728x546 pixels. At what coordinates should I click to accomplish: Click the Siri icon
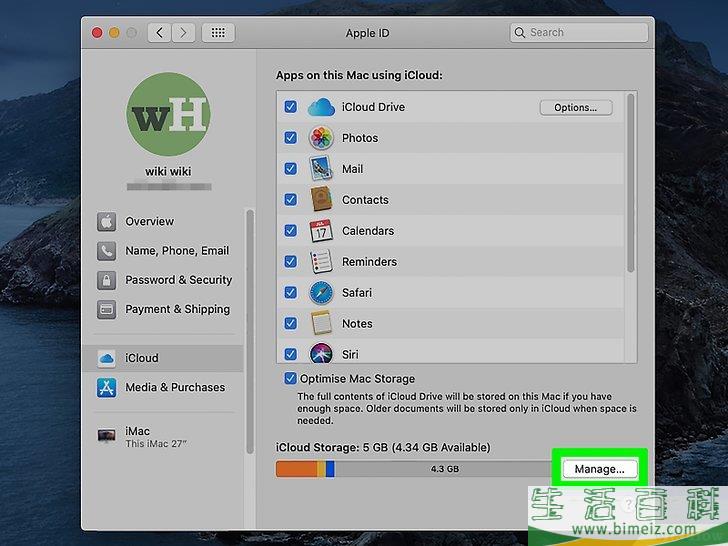pos(321,353)
